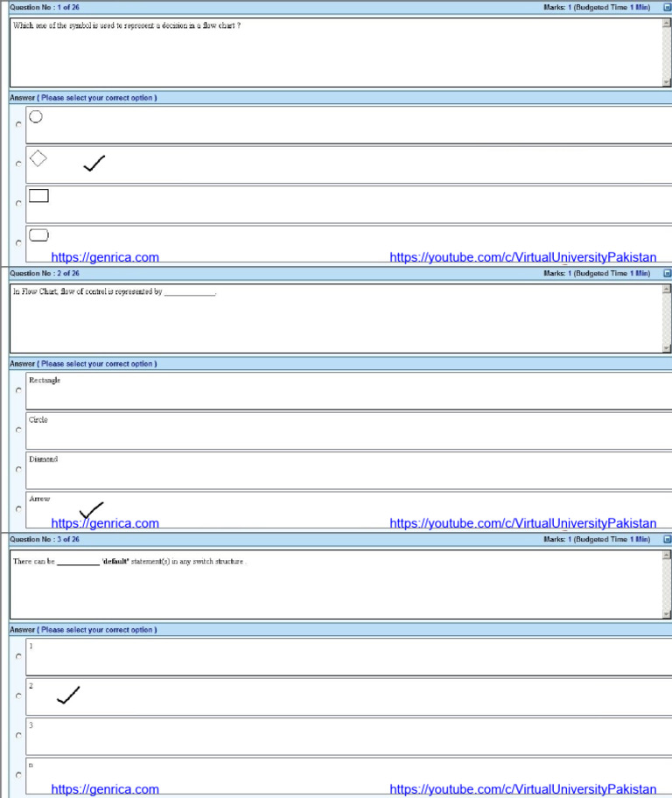The height and width of the screenshot is (798, 672).
Task: Select answer 1 radio in Question 3
Action: 19,656
